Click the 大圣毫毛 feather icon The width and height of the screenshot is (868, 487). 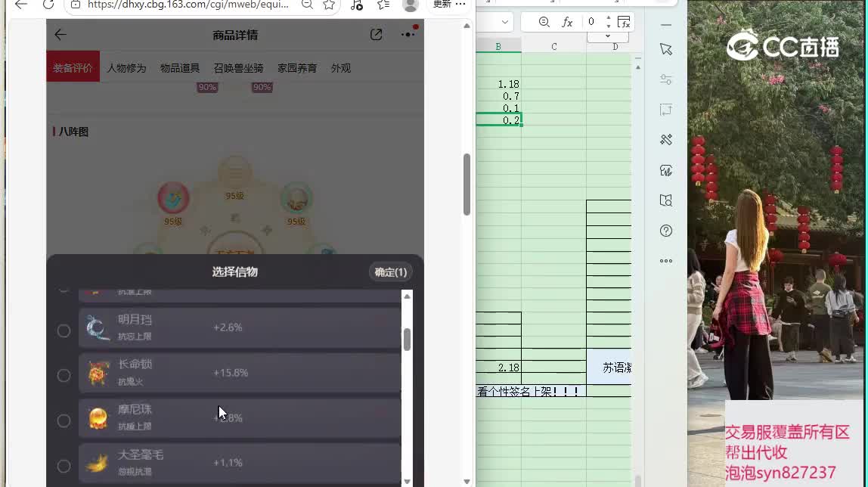[x=98, y=463]
